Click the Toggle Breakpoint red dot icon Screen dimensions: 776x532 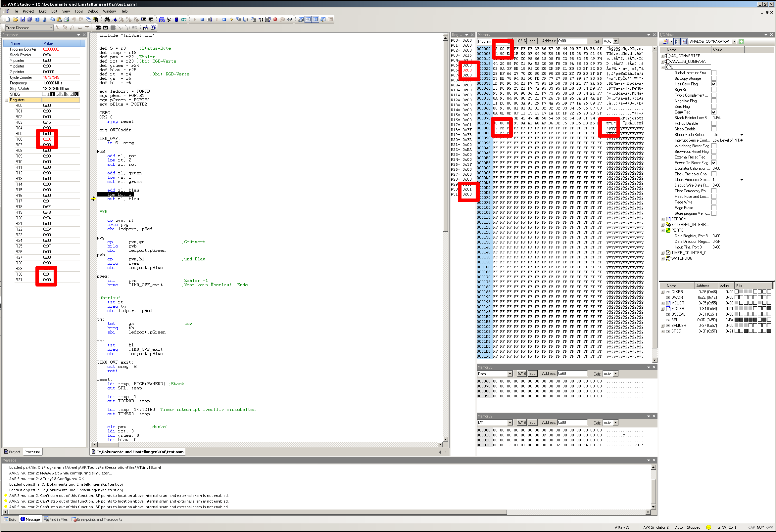coord(275,20)
